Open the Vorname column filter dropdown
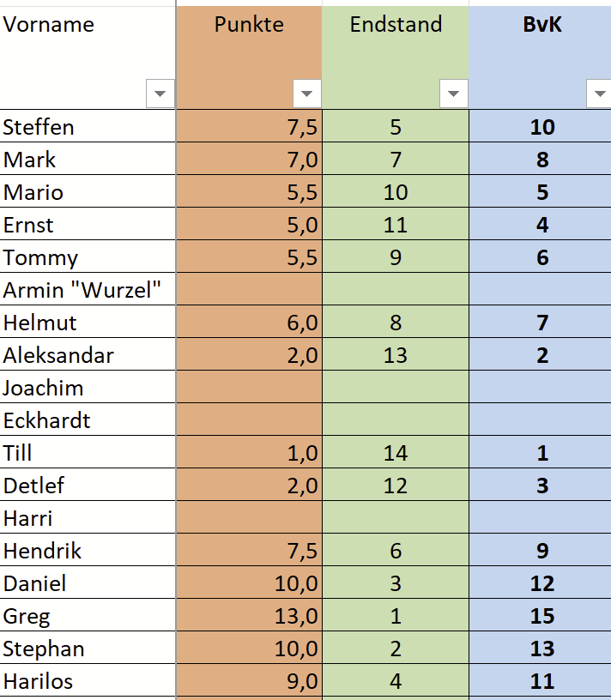 160,94
